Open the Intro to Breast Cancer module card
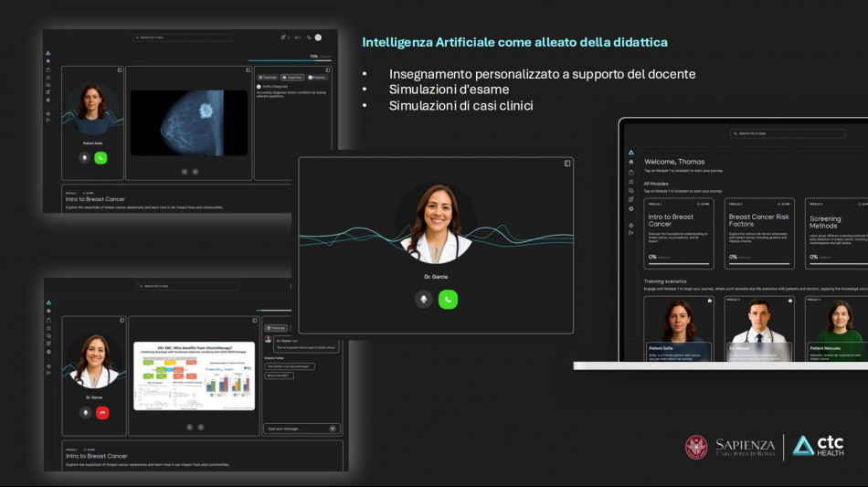The height and width of the screenshot is (487, 868). 678,233
